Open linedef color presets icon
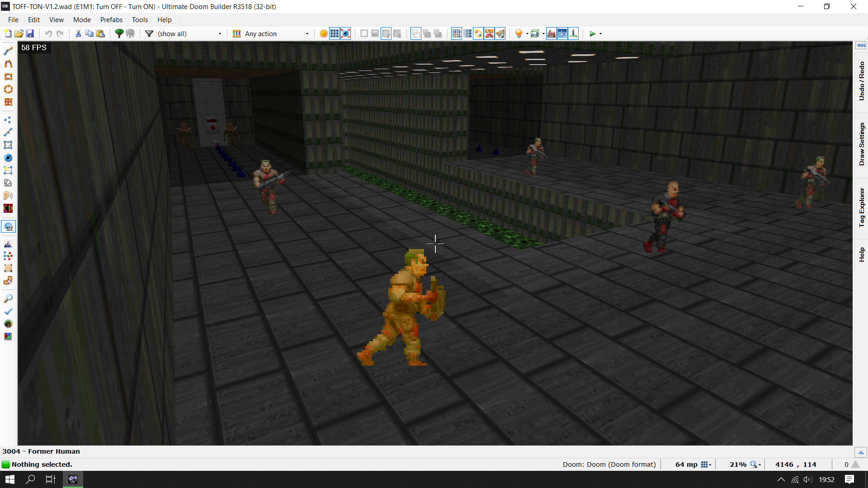 [x=236, y=33]
